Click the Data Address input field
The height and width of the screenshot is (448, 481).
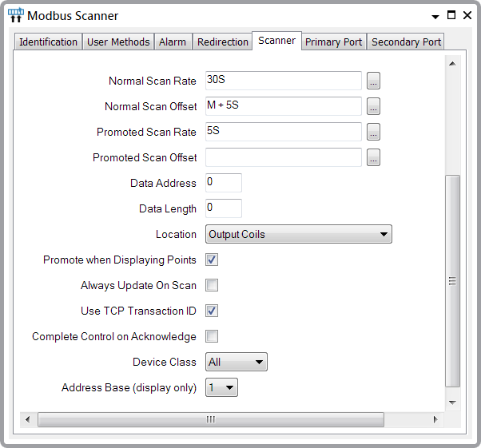pos(224,183)
